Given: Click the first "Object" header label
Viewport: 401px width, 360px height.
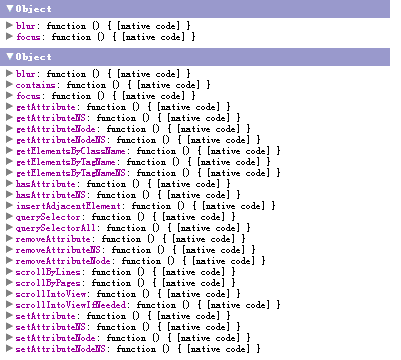Looking at the screenshot, I should (x=33, y=9).
